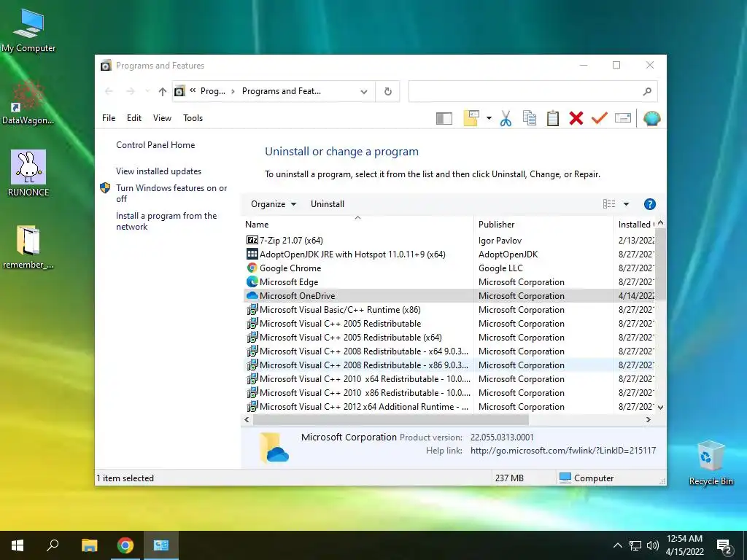Screen dimensions: 747x560
Task: Go up one level arrow
Action: pyautogui.click(x=163, y=91)
